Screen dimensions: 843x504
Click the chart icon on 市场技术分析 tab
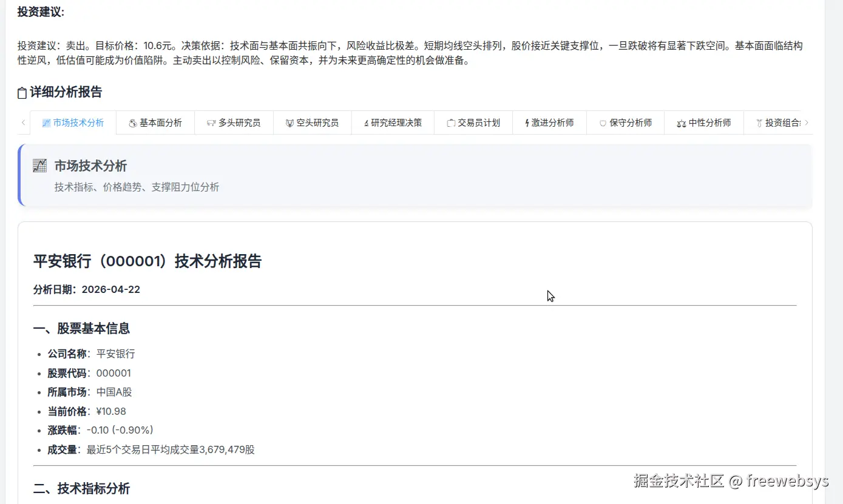point(47,123)
